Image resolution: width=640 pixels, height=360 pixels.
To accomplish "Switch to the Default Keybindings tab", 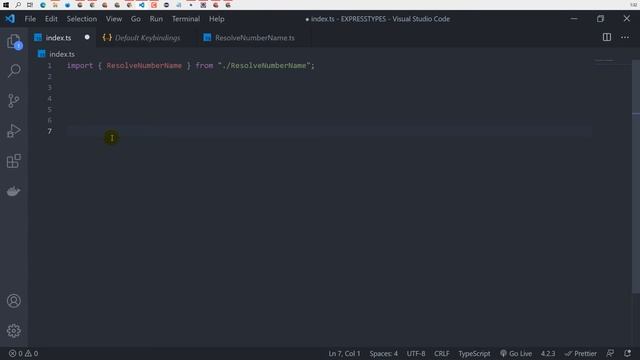I will click(147, 38).
